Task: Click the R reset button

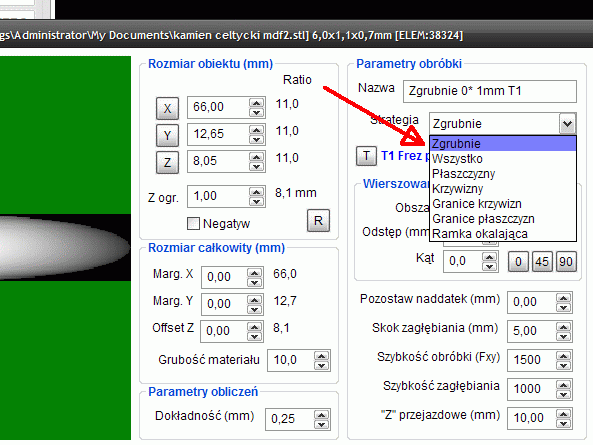Action: pyautogui.click(x=318, y=220)
